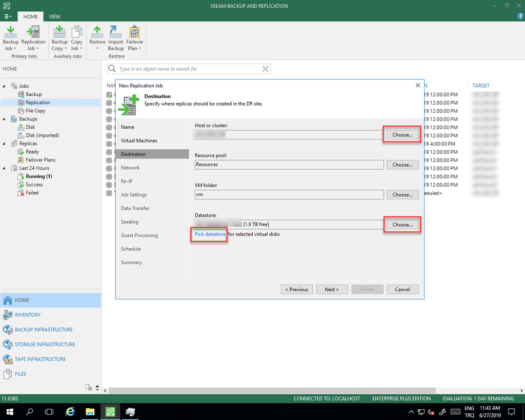Click the Pick datastore link
The width and height of the screenshot is (525, 420).
[210, 234]
